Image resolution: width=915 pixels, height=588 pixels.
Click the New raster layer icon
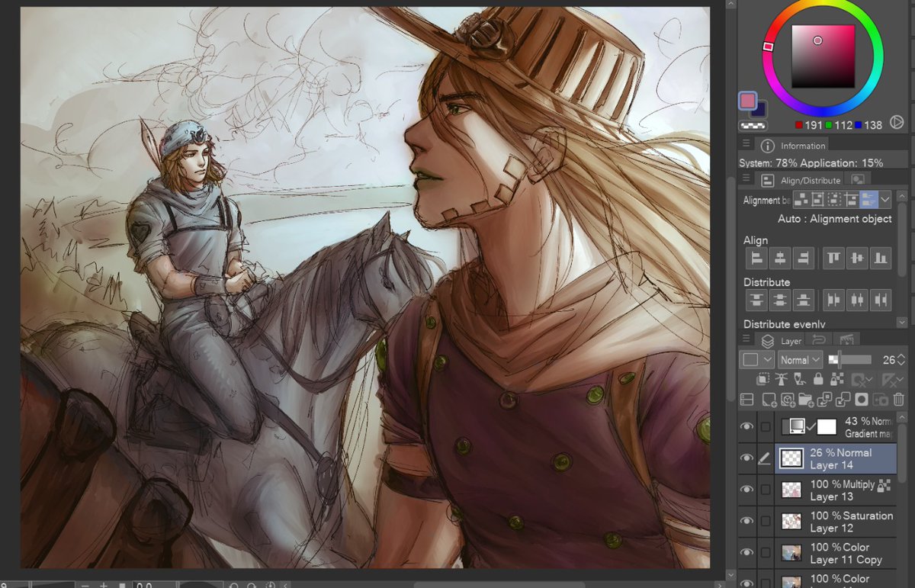click(769, 400)
